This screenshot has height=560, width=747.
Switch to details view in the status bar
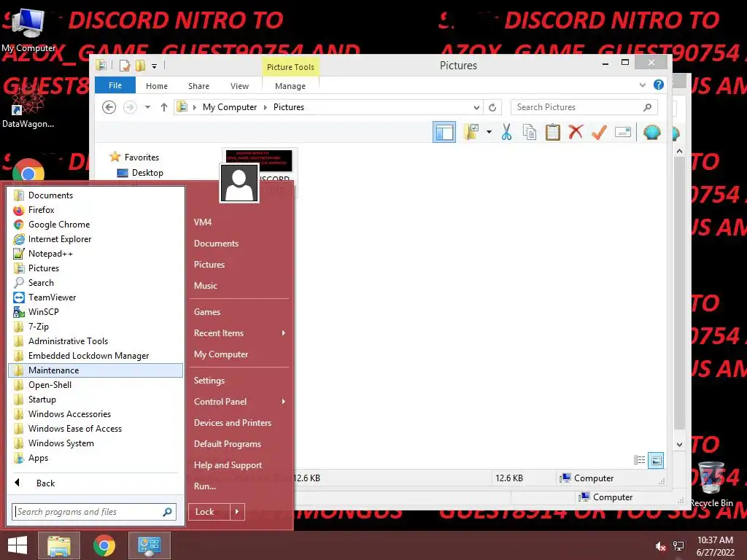(639, 460)
